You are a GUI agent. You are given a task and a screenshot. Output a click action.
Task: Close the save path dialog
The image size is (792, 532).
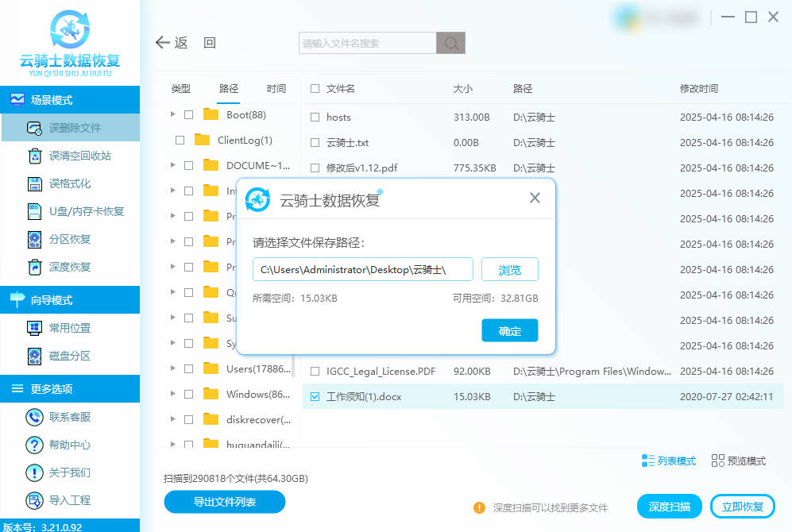pyautogui.click(x=535, y=198)
